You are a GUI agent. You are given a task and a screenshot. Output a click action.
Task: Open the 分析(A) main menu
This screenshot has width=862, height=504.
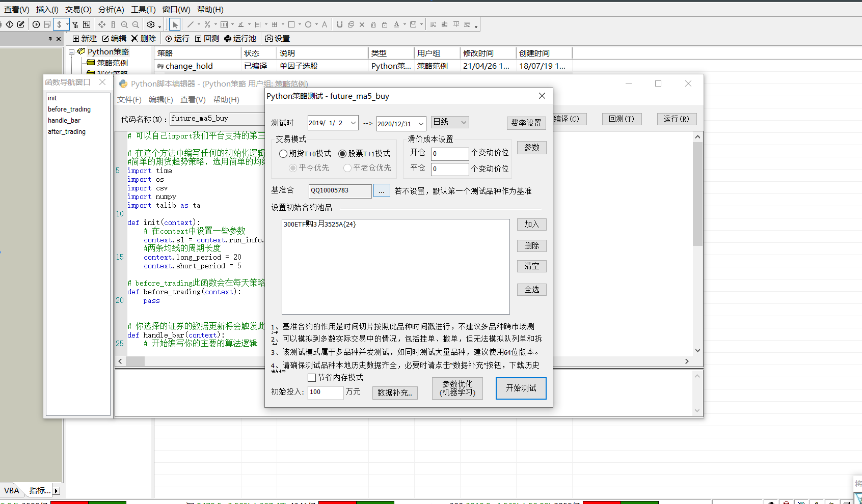[111, 10]
